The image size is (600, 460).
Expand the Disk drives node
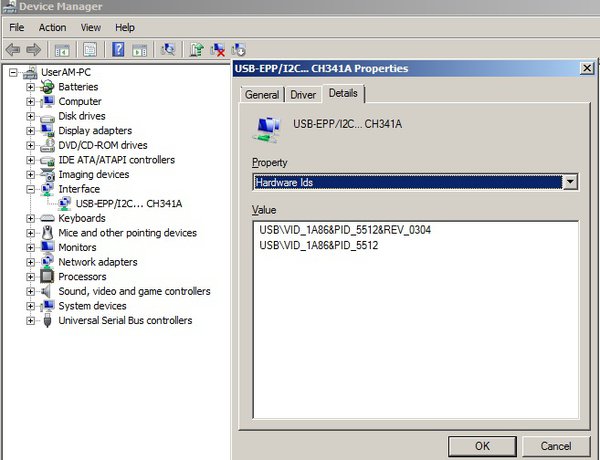pyautogui.click(x=30, y=116)
